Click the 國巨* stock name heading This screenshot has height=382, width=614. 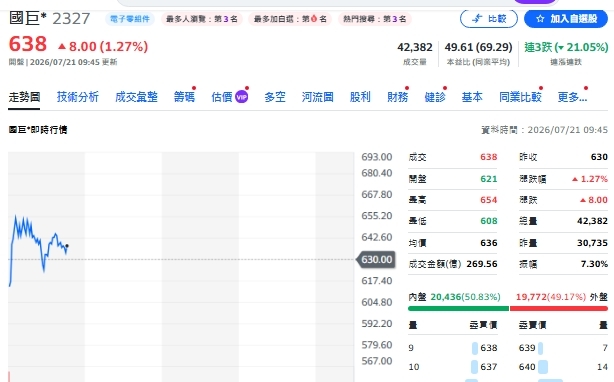tap(27, 18)
